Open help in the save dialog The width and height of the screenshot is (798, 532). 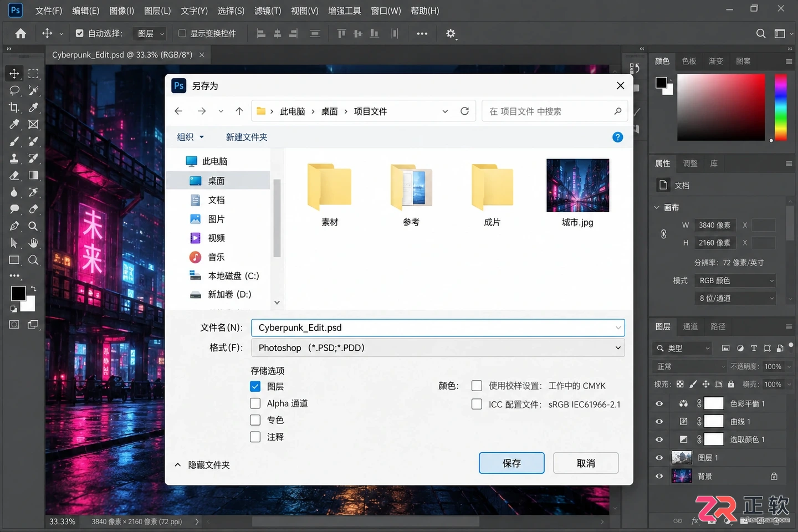pos(618,137)
